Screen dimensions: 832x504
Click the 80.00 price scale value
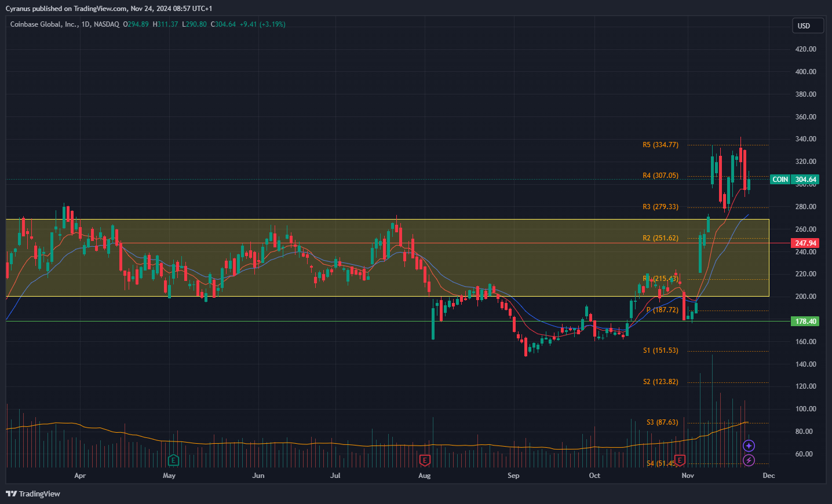[x=804, y=432]
